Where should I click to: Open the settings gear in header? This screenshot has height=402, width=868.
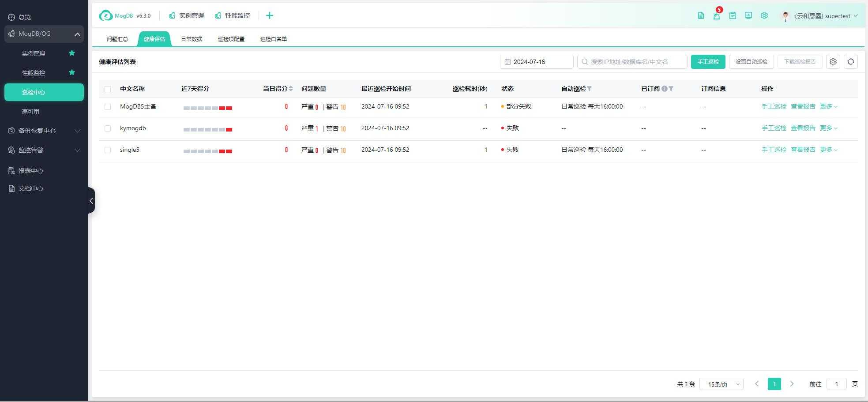(x=764, y=16)
